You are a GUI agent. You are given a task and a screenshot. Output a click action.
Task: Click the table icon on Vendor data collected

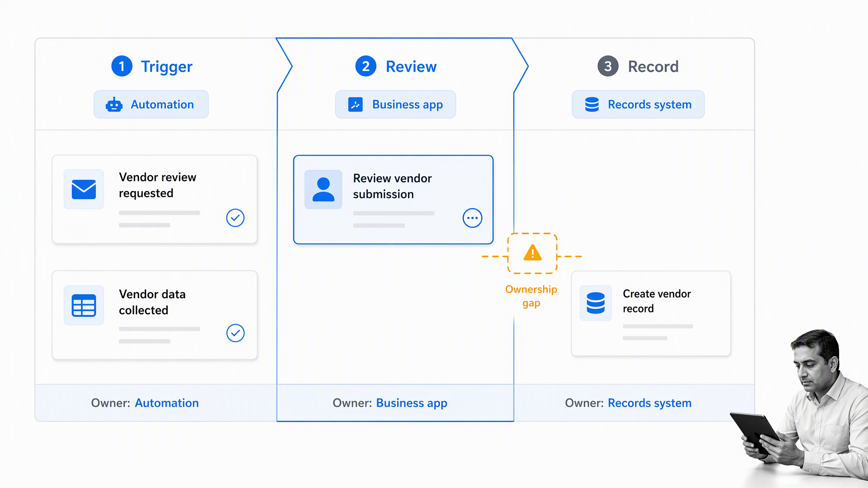[x=84, y=305]
